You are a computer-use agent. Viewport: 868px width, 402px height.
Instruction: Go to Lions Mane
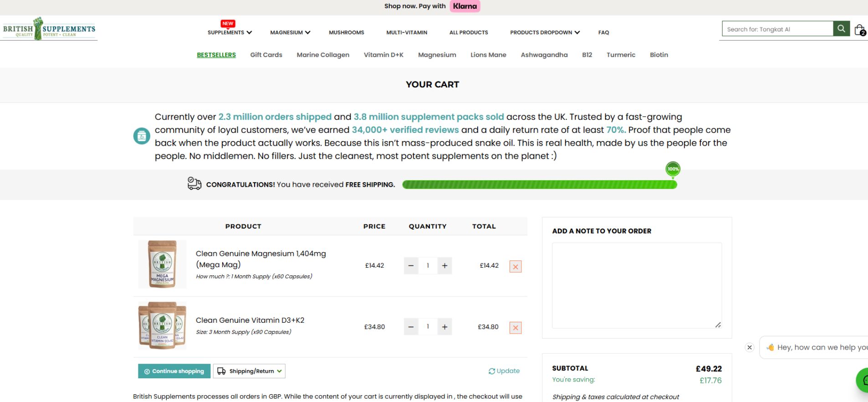point(488,55)
